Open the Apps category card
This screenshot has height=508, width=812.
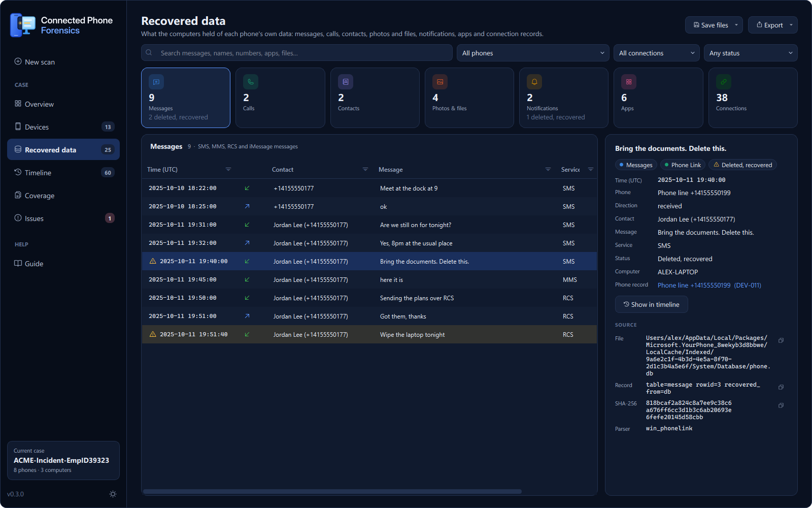click(658, 98)
